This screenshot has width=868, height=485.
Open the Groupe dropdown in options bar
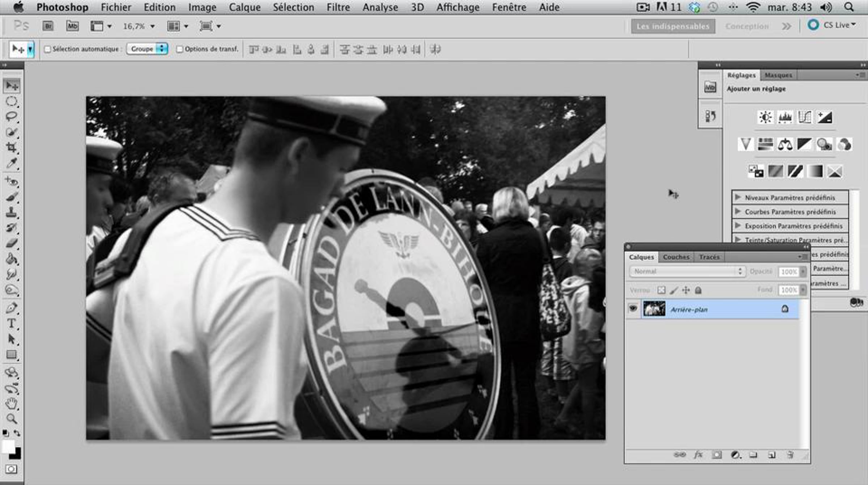(147, 49)
